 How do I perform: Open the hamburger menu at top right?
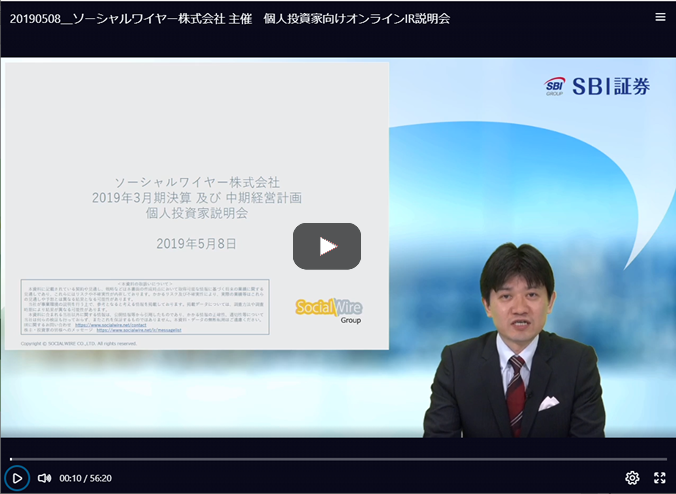(660, 17)
